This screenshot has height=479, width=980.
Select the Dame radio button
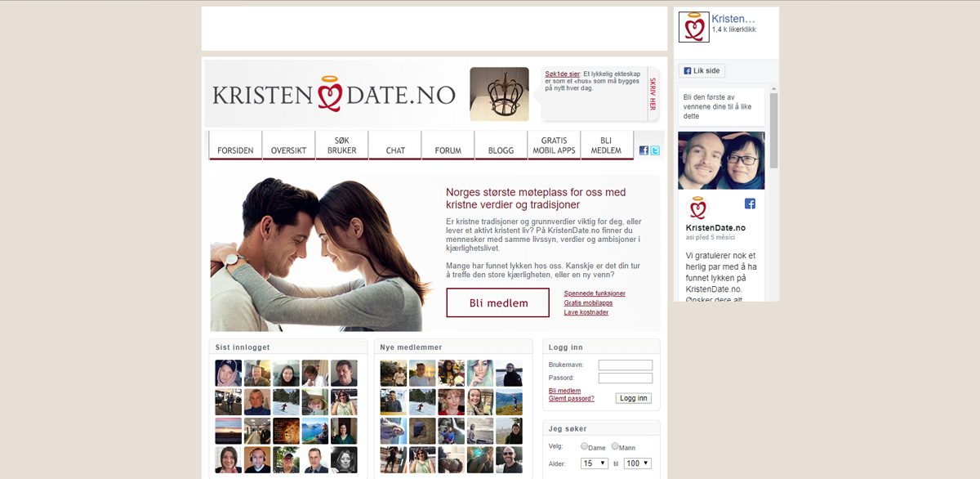click(x=583, y=446)
